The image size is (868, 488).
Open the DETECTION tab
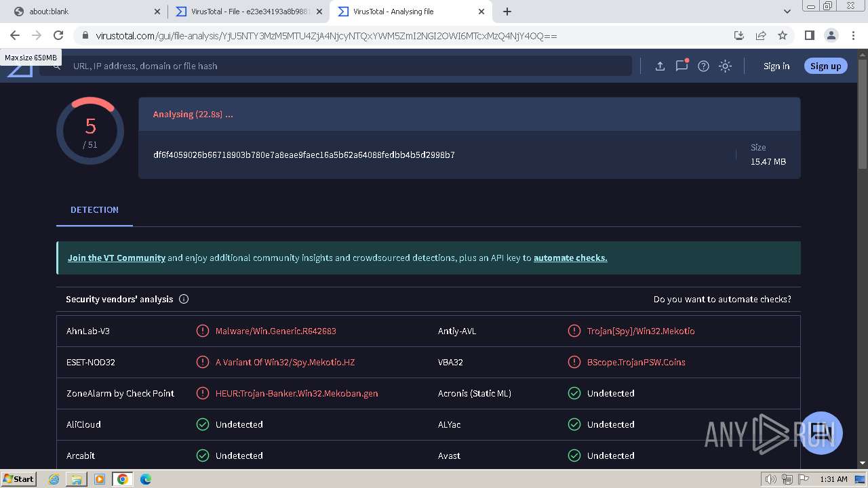(94, 210)
